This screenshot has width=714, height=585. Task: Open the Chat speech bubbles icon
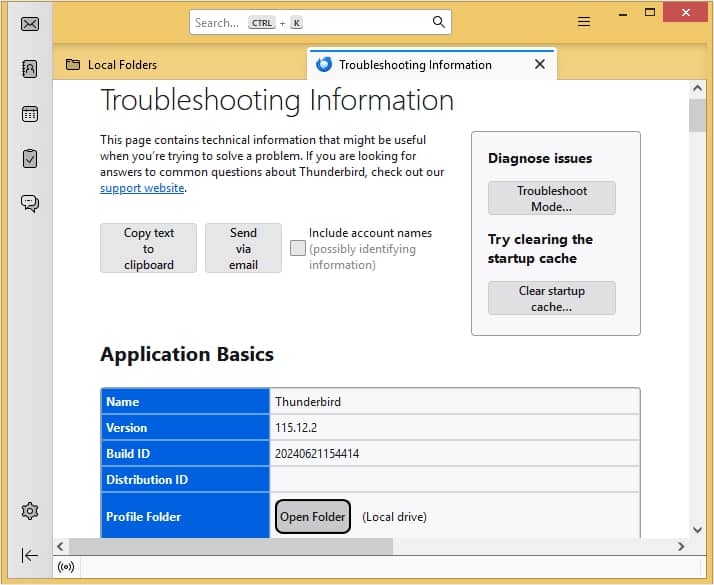coord(30,203)
